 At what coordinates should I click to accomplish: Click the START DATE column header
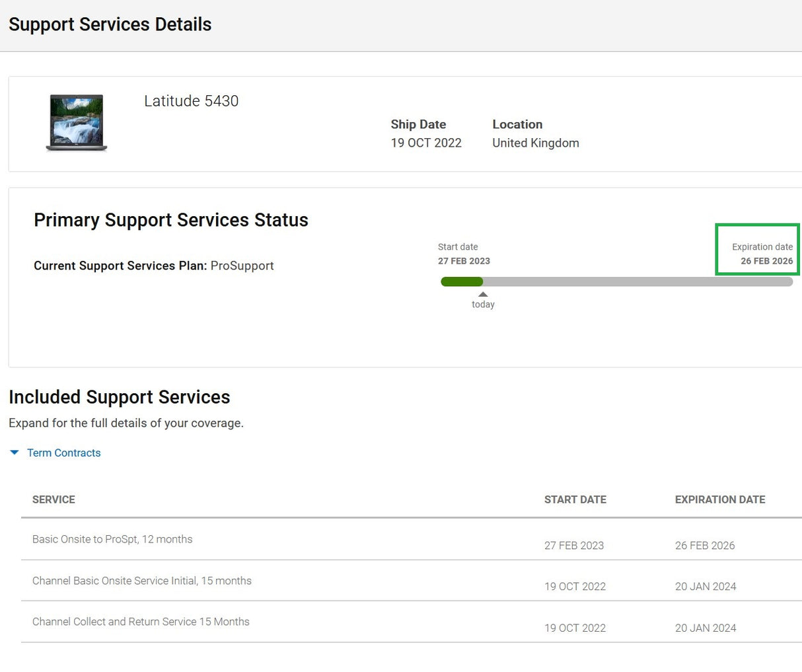(575, 500)
